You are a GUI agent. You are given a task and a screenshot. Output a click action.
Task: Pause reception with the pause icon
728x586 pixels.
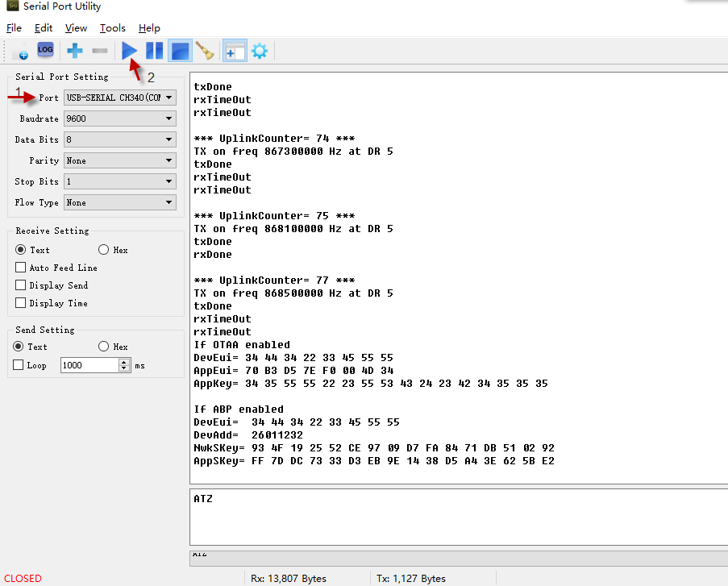tap(154, 51)
